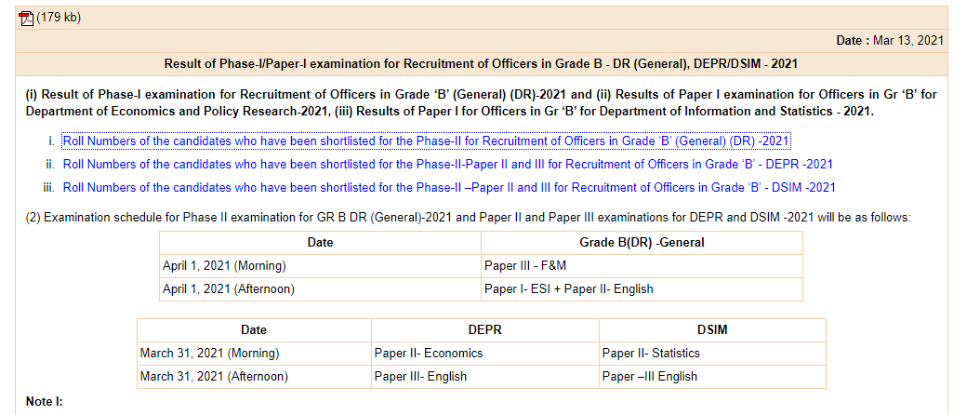This screenshot has width=980, height=415.
Task: Click the PDF download icon
Action: pos(26,18)
